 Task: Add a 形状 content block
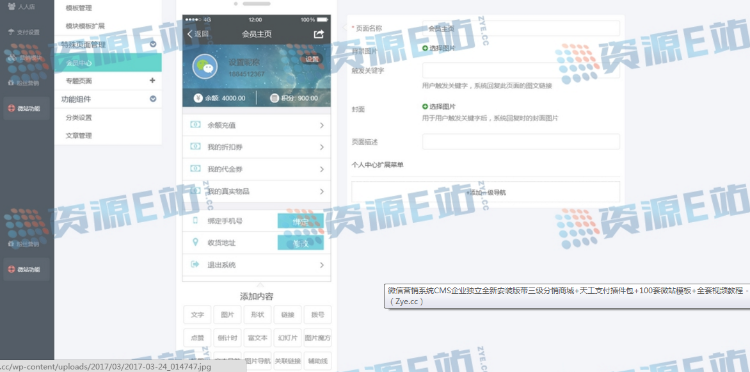[x=258, y=315]
